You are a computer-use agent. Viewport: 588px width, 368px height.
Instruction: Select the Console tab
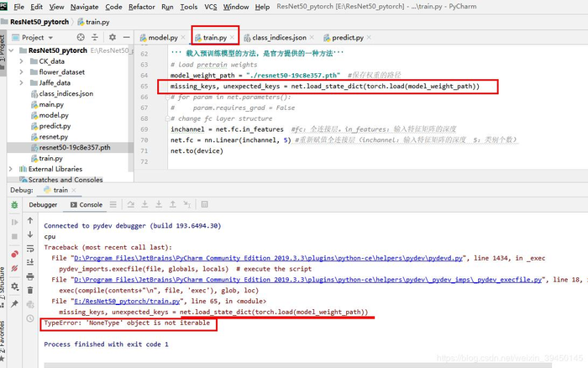click(x=87, y=204)
